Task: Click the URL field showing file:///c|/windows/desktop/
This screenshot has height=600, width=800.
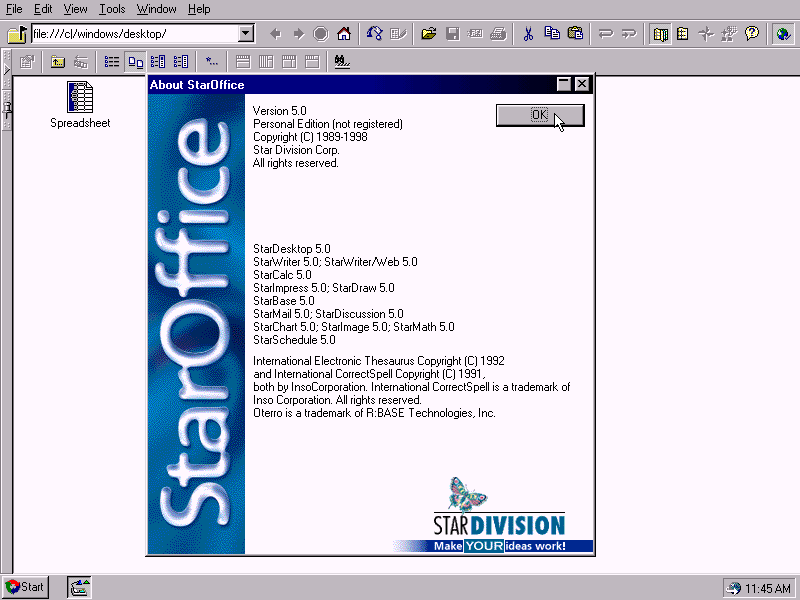Action: click(135, 34)
